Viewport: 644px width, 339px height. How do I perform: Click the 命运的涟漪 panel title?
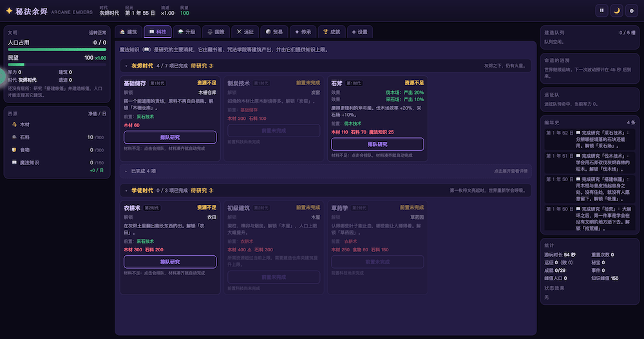pos(556,61)
